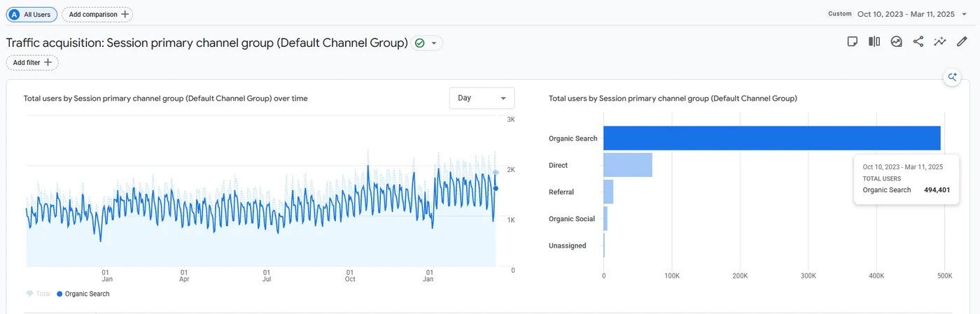The width and height of the screenshot is (980, 314).
Task: Click the floating insights search icon
Action: pos(951,78)
